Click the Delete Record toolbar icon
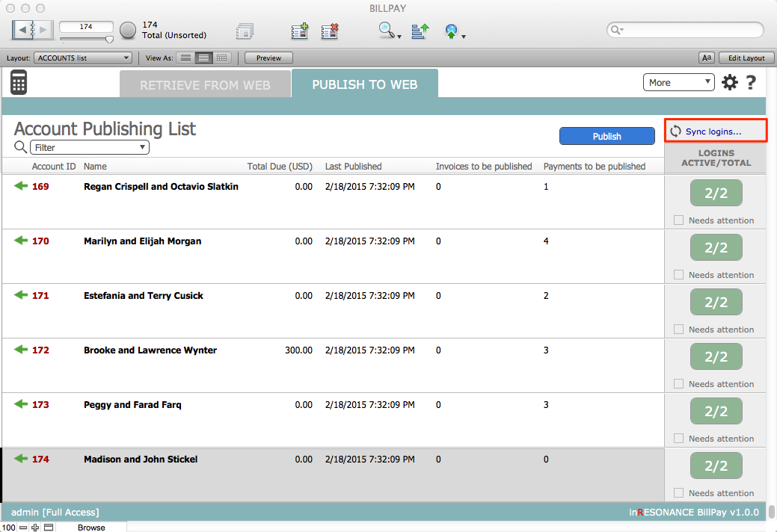Screen dimensions: 777x532 (330, 31)
